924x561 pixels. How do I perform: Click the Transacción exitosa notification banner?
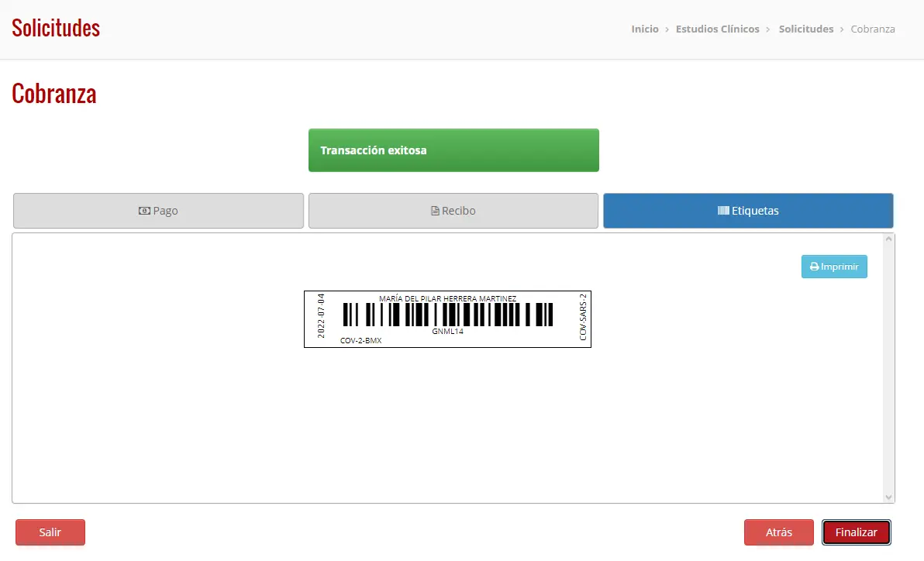pos(453,150)
